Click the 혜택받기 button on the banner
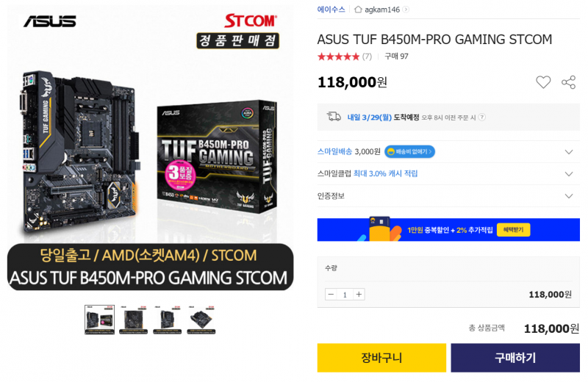 pos(513,230)
